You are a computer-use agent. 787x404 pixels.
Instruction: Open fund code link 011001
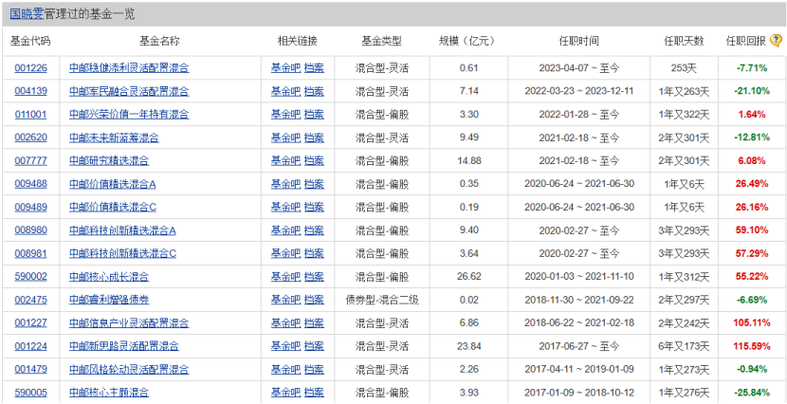pos(31,114)
